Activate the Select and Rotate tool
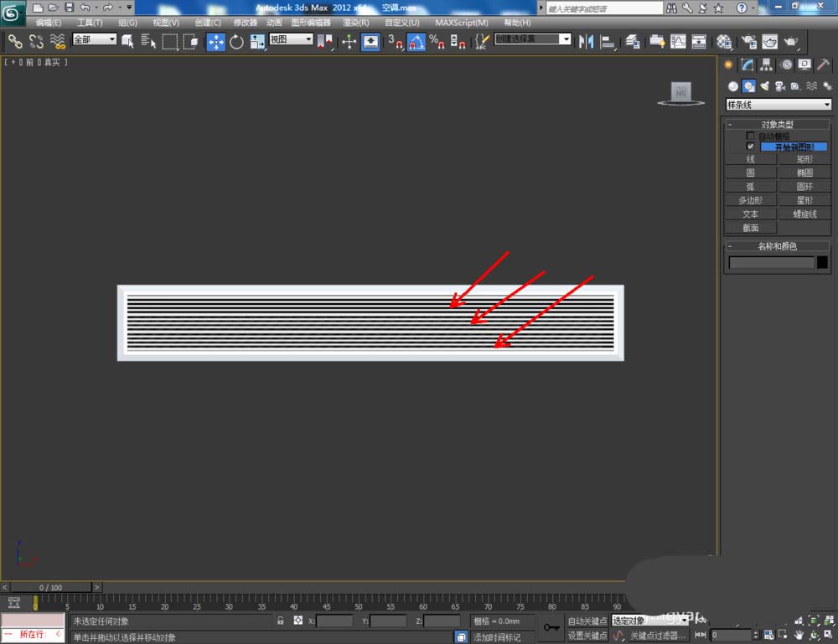The width and height of the screenshot is (838, 644). click(x=236, y=42)
